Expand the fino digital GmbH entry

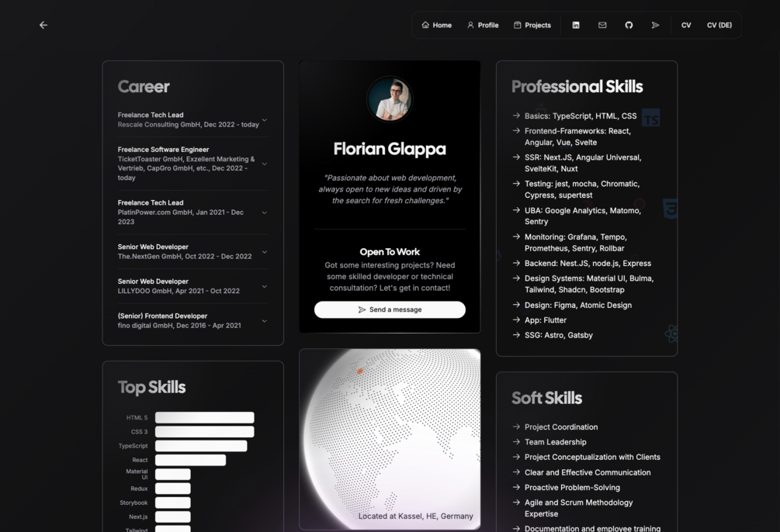coord(192,321)
